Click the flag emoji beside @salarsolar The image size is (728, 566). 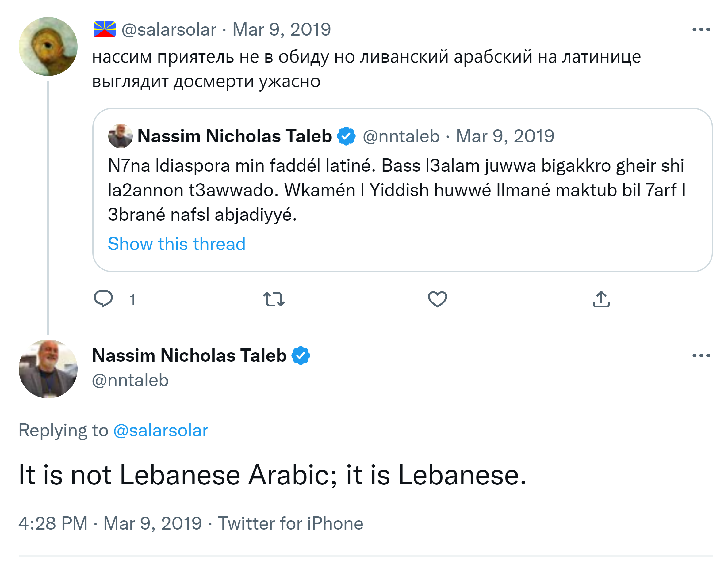(x=104, y=30)
